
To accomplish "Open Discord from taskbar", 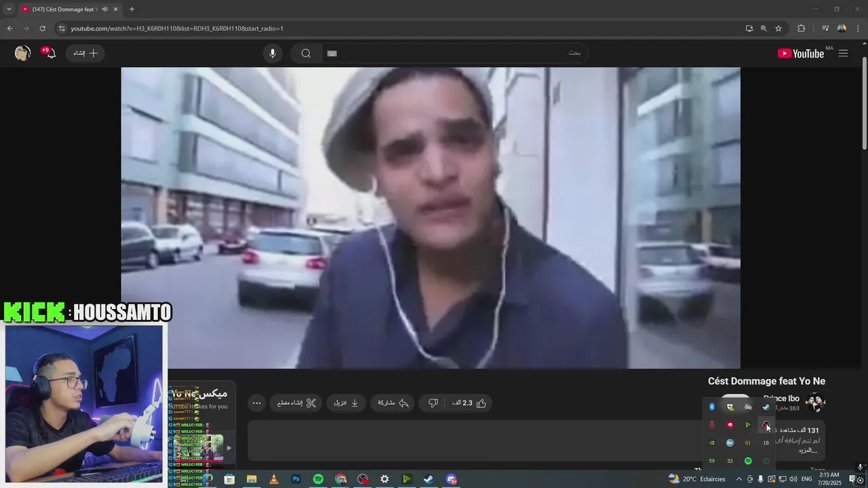I will coord(452,479).
